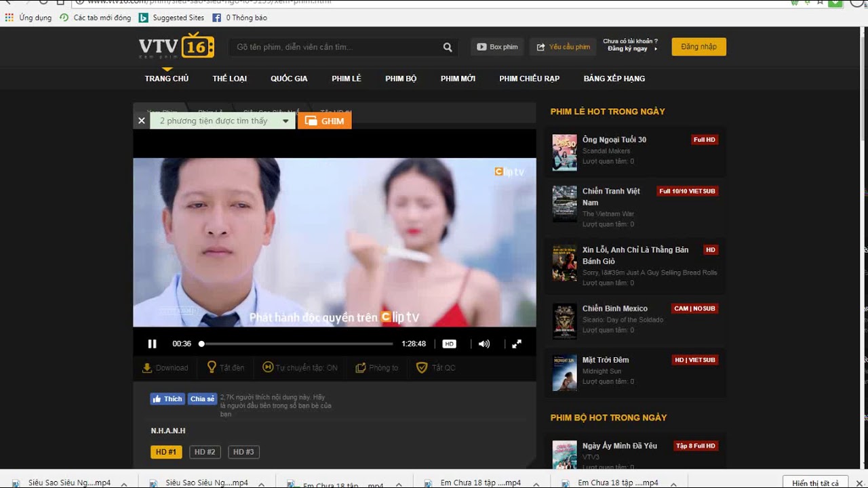Open PHIM CHIẾU RẠP menu

(x=530, y=79)
